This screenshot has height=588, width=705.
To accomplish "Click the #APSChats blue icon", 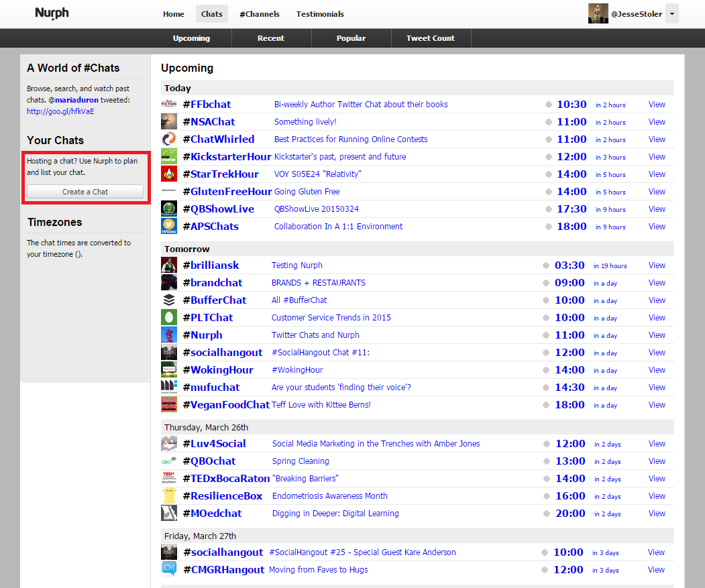I will (169, 227).
